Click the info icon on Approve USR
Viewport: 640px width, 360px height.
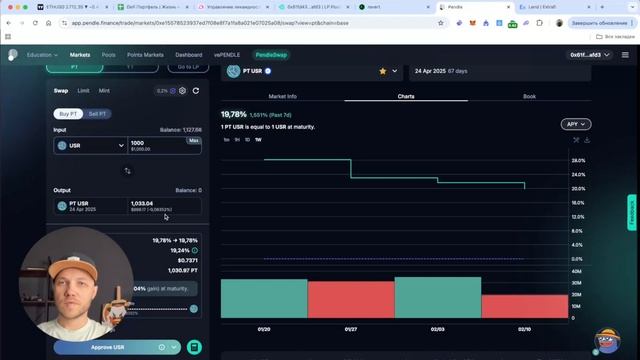tap(162, 347)
